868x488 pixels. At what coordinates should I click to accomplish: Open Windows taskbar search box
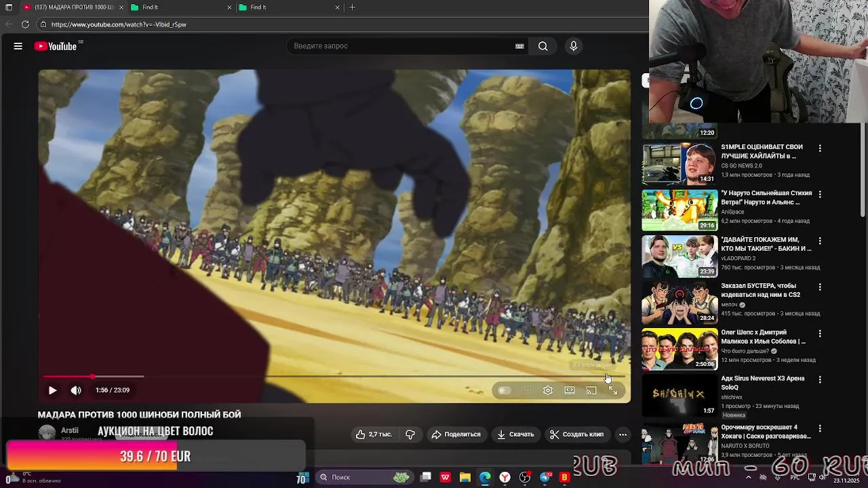364,477
